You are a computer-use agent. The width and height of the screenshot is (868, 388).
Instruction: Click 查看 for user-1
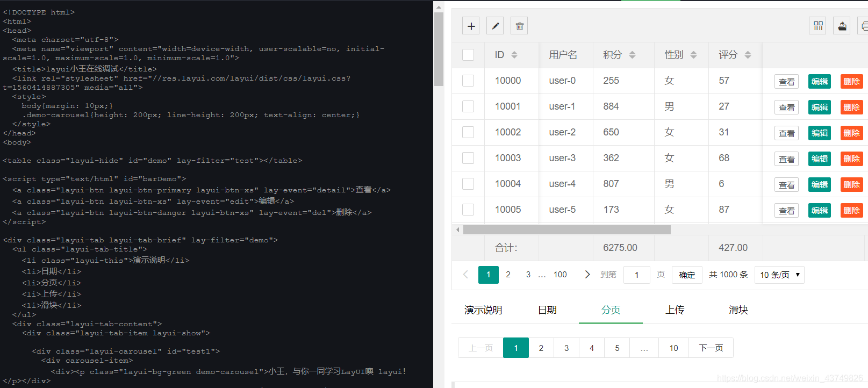[786, 107]
